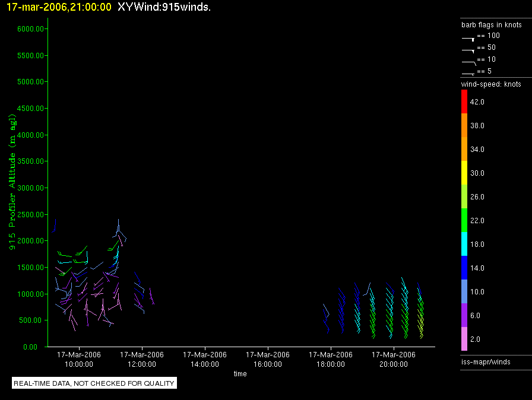Click the 16:00:00 time axis label
532x400 pixels.
268,364
